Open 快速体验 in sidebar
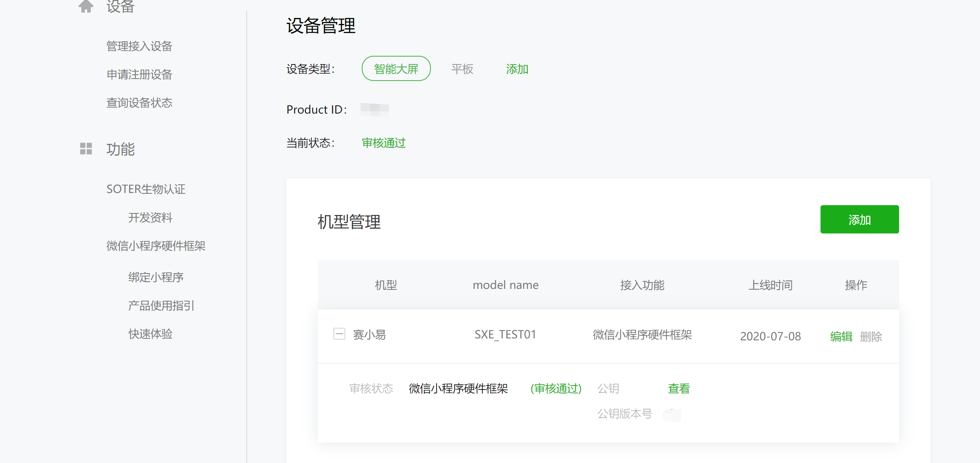Image resolution: width=980 pixels, height=463 pixels. (150, 334)
